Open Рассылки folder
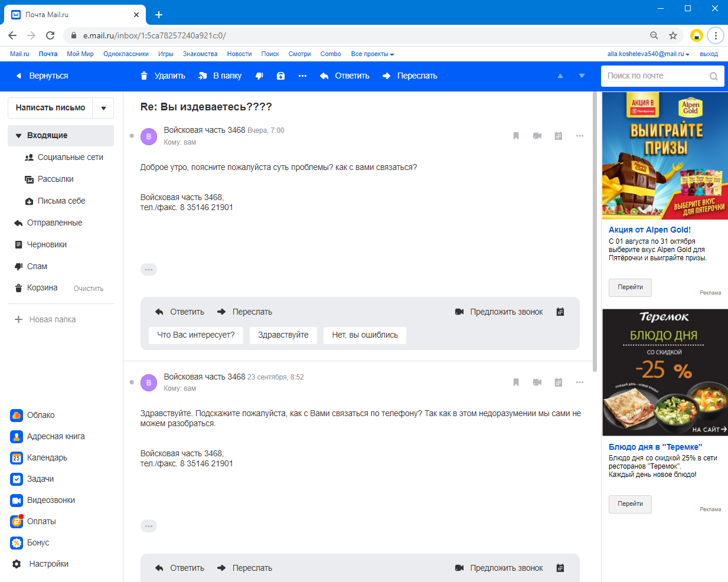Viewport: 728px width, 582px height. pos(49,179)
